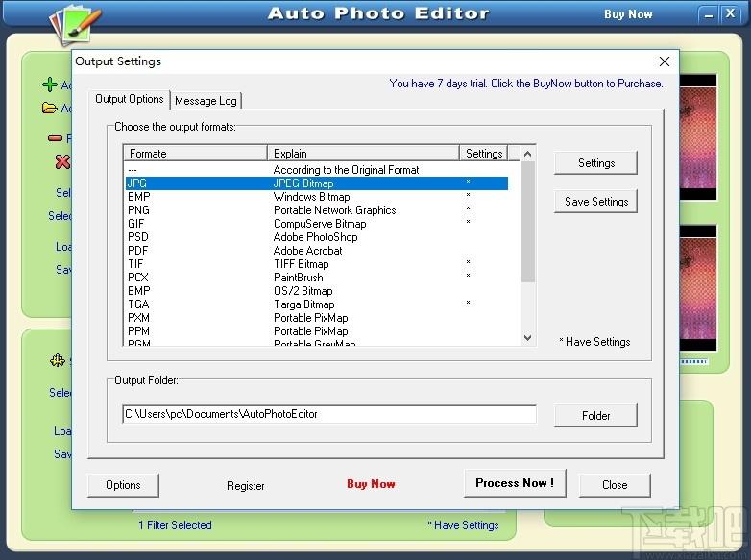The image size is (751, 560).
Task: Select the PDF Adobe Acrobat row
Action: (x=317, y=251)
